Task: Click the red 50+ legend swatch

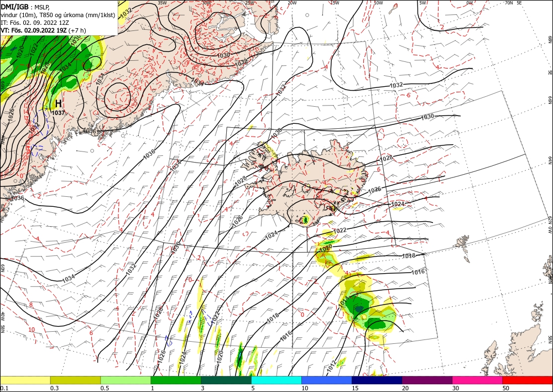Action: point(528,380)
